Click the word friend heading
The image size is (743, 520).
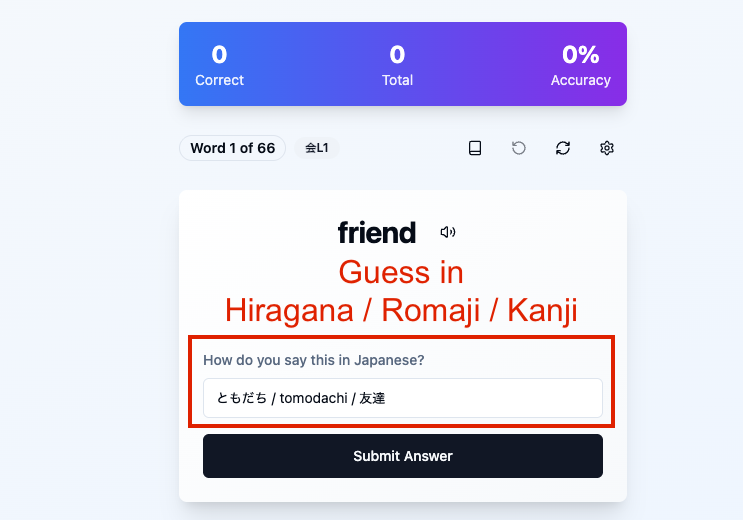(x=377, y=232)
